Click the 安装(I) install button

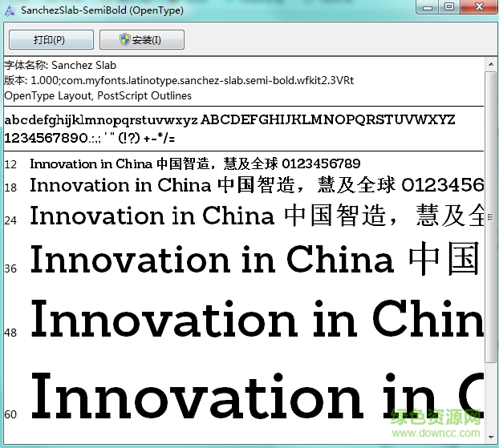(x=142, y=40)
